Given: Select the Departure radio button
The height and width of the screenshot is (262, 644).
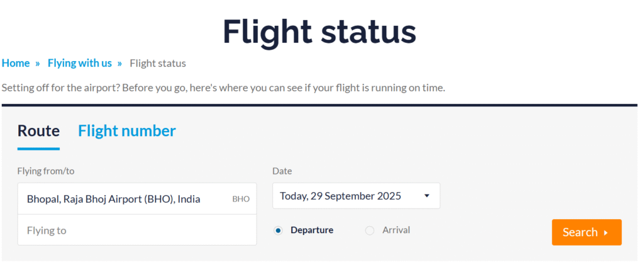Looking at the screenshot, I should pyautogui.click(x=279, y=231).
